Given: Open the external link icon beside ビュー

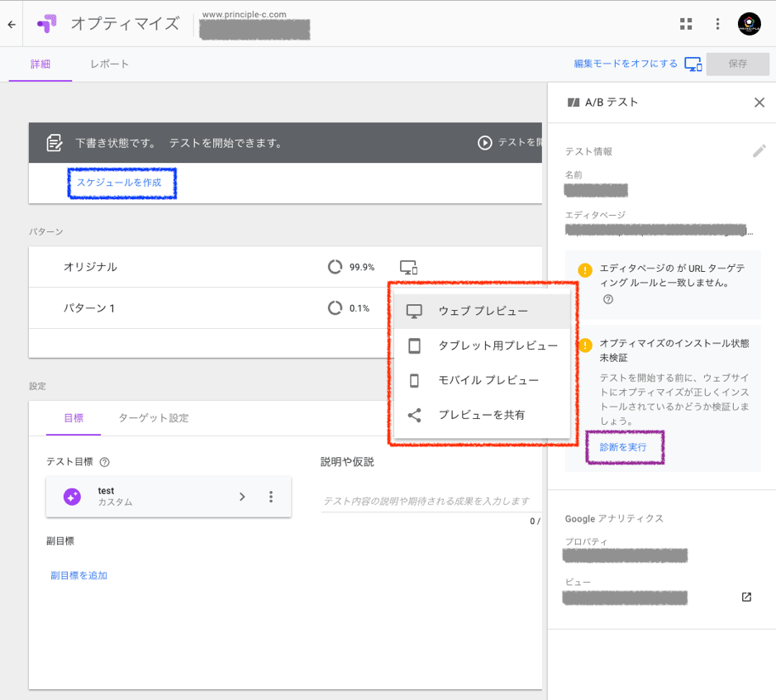Looking at the screenshot, I should coord(746,597).
